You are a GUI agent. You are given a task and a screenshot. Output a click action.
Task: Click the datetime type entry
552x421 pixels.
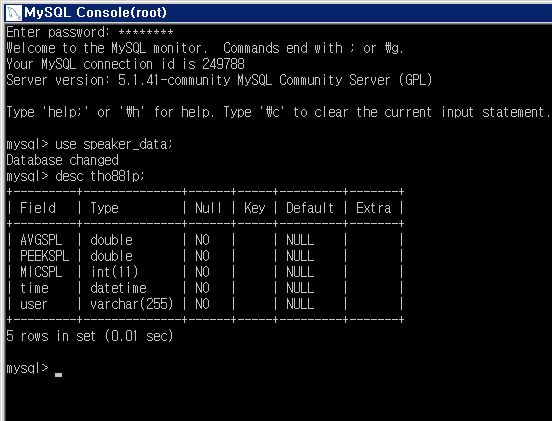coord(118,288)
